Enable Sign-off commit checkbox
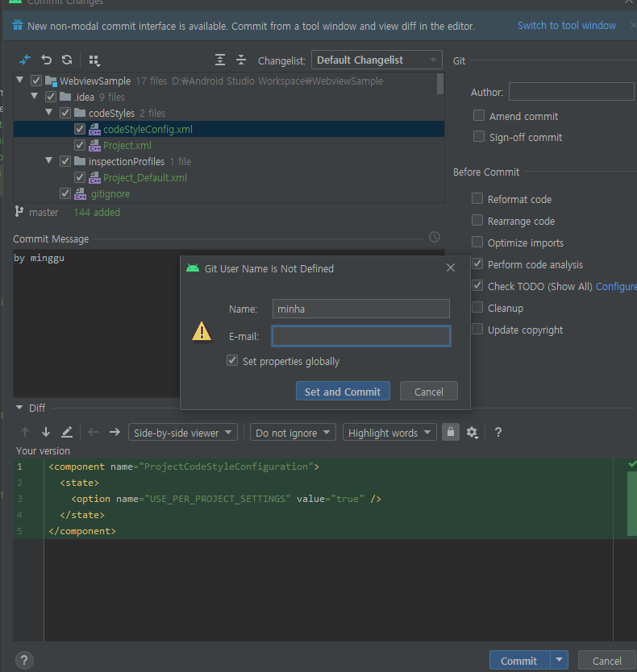The image size is (637, 672). (x=479, y=136)
